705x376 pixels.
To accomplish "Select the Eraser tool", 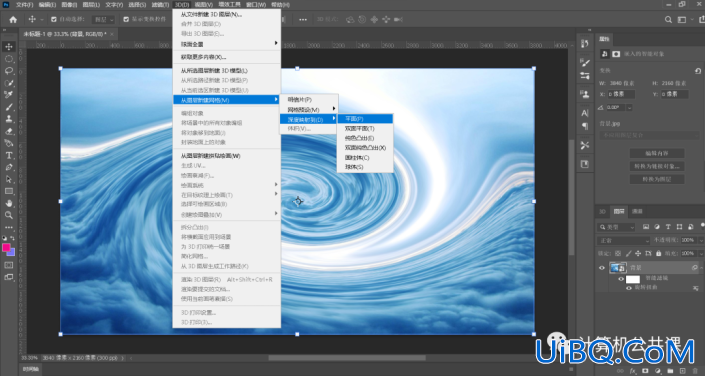I will pyautogui.click(x=9, y=131).
